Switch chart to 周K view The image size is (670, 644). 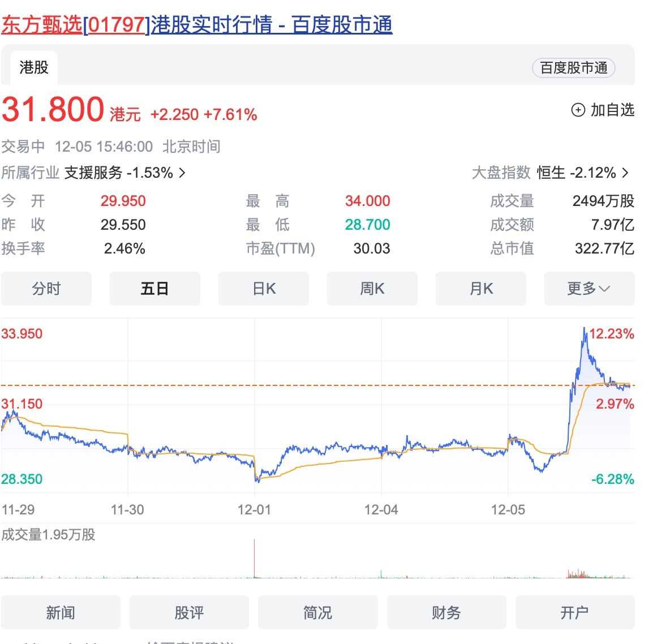372,289
